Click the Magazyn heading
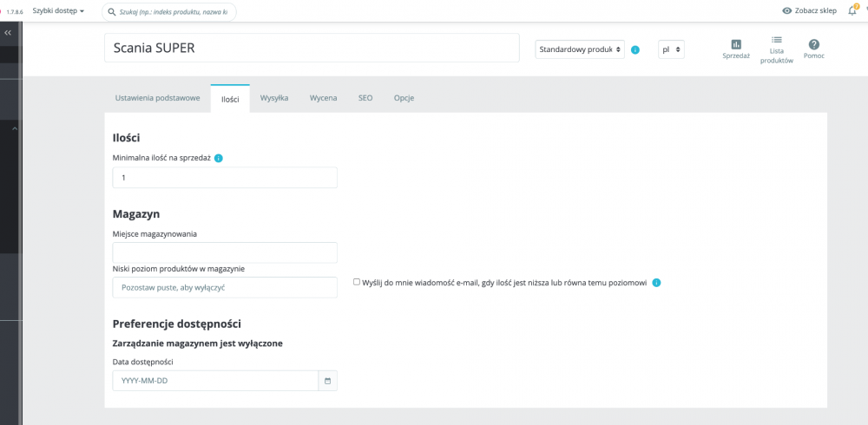Screen dimensions: 868x425 (136, 213)
